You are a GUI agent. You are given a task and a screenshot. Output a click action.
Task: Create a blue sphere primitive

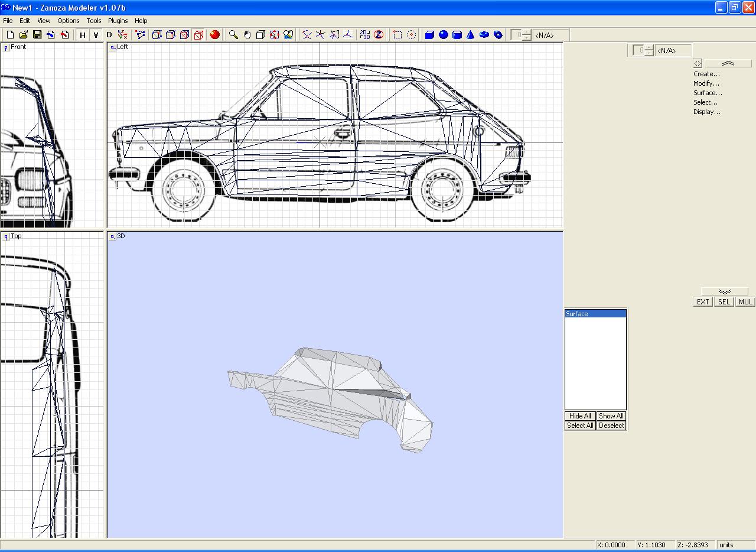click(x=443, y=35)
